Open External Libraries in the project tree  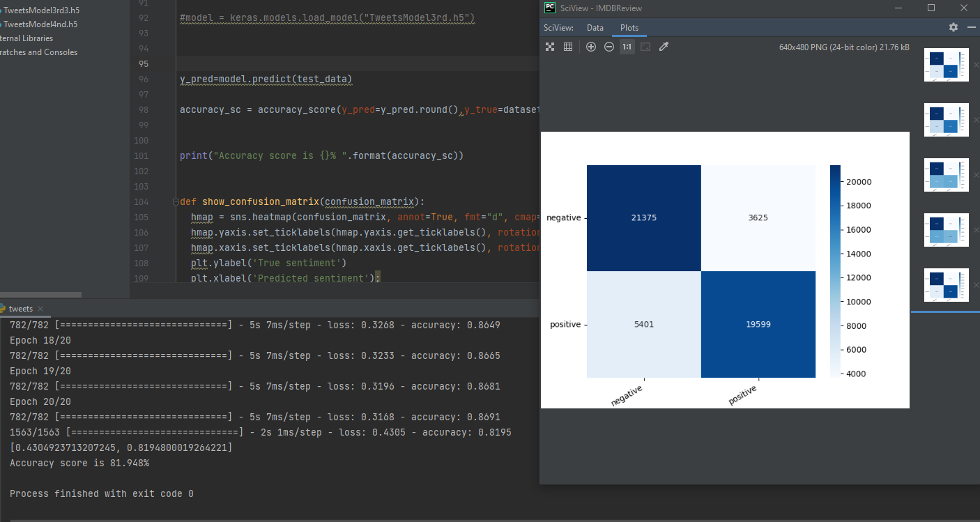click(x=26, y=38)
